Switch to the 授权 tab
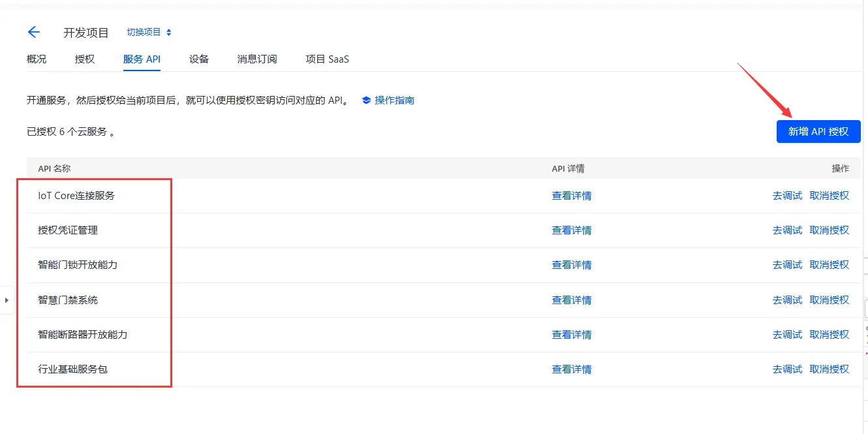Image resolution: width=868 pixels, height=434 pixels. pos(85,59)
